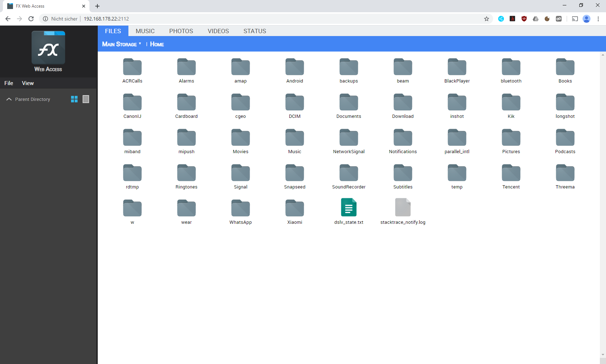This screenshot has height=364, width=606.
Task: Open the File menu
Action: tap(9, 83)
